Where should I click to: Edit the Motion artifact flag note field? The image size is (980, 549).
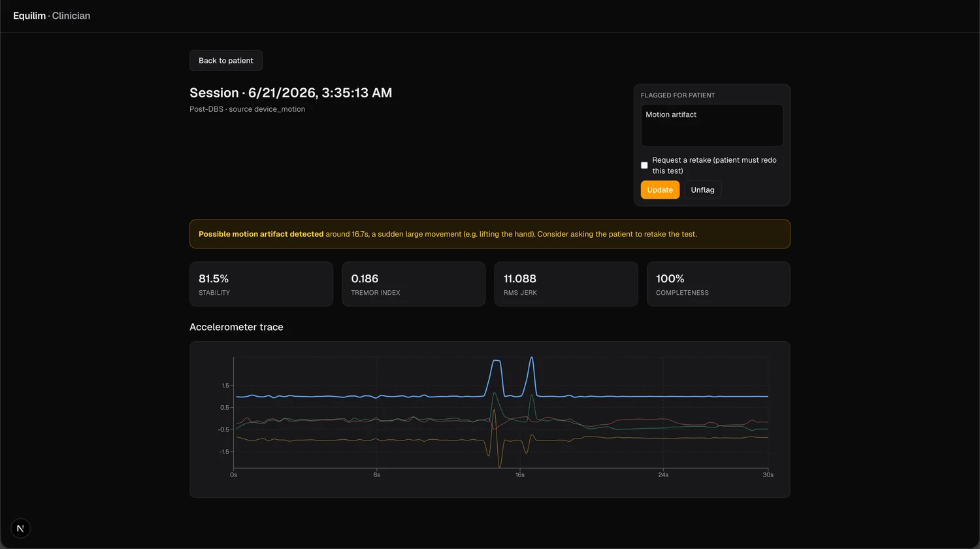pos(712,125)
